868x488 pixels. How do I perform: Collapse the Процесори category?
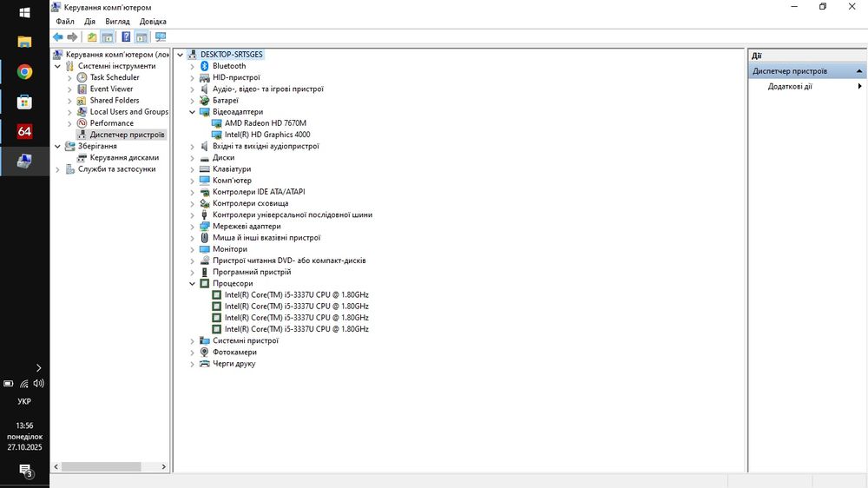192,284
